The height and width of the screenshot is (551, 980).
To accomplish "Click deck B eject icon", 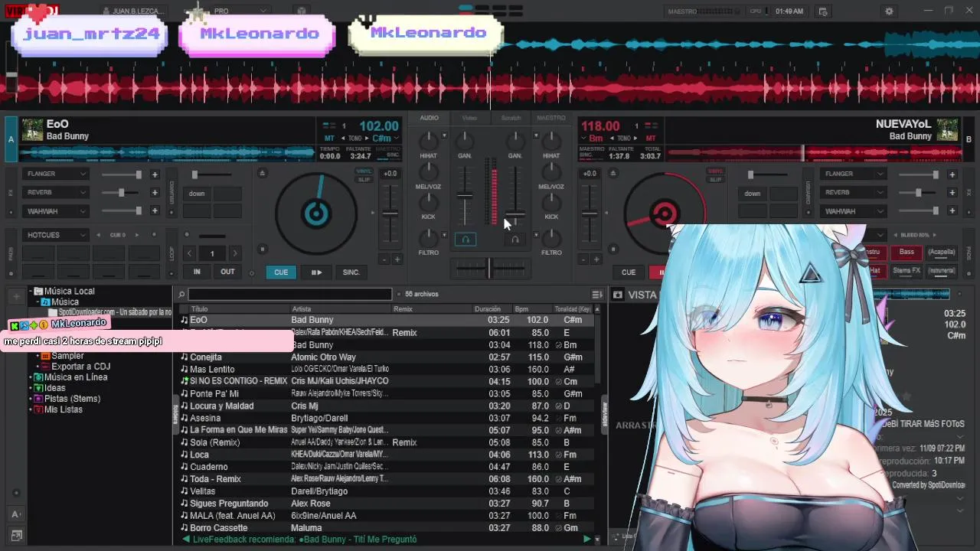I will tap(612, 174).
